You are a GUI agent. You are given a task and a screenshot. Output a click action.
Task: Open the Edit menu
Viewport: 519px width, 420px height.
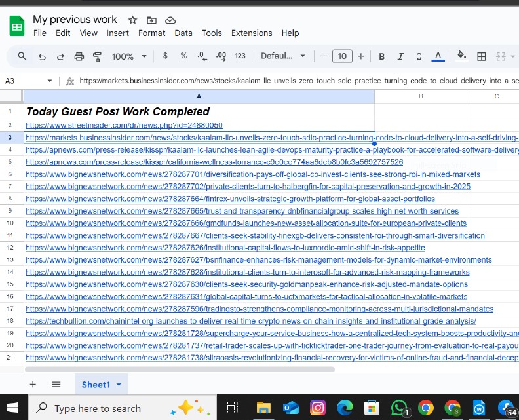pyautogui.click(x=63, y=33)
